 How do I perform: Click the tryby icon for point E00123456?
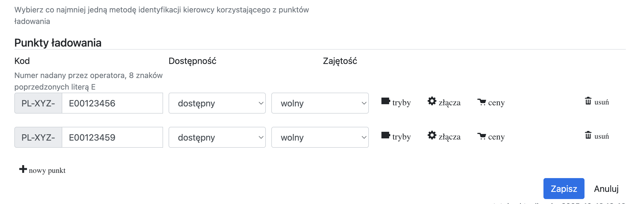[x=386, y=101]
